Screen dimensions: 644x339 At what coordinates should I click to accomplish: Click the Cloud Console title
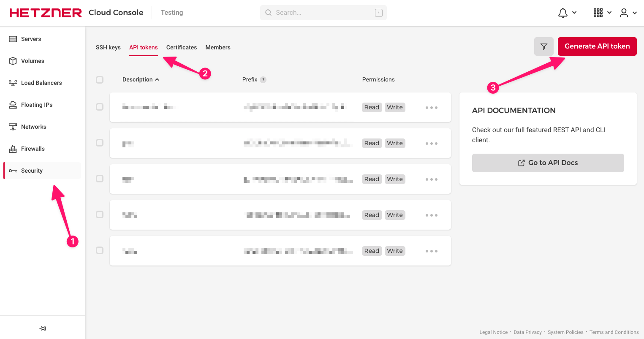pos(116,13)
